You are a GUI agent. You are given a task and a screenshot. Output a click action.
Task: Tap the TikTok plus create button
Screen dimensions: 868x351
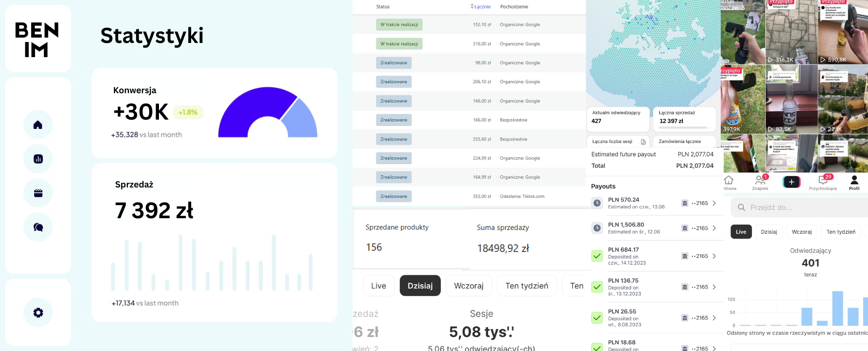(791, 182)
